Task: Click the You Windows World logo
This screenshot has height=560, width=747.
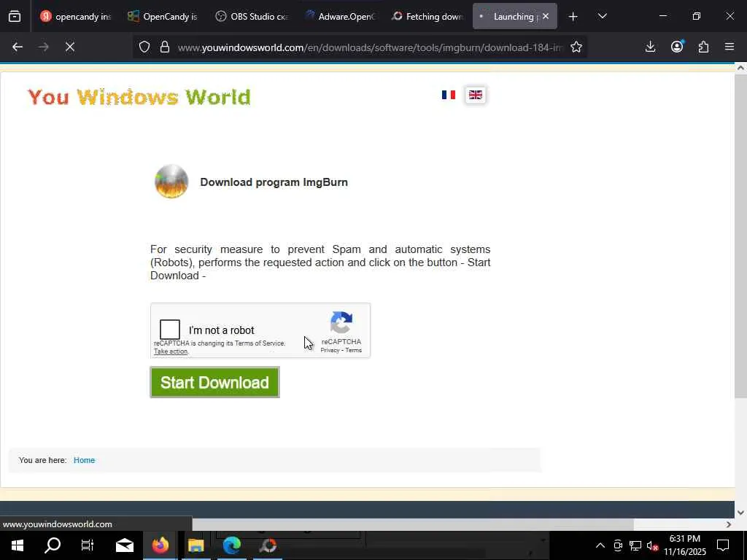Action: point(139,97)
